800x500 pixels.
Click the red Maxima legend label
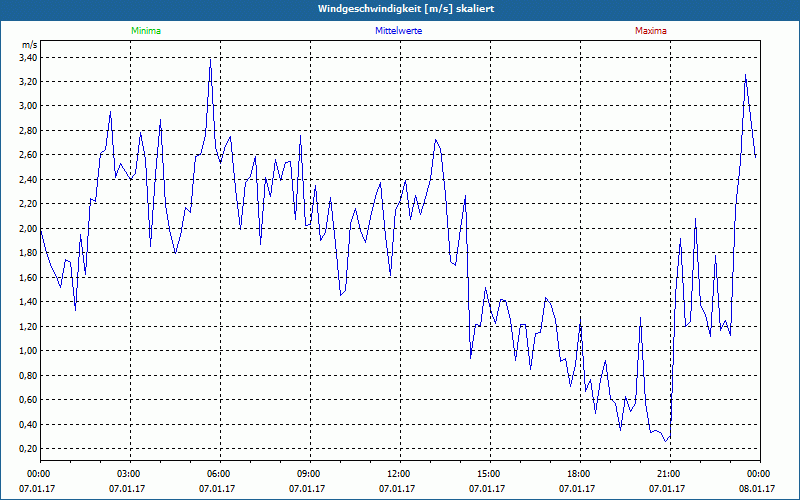coord(651,31)
